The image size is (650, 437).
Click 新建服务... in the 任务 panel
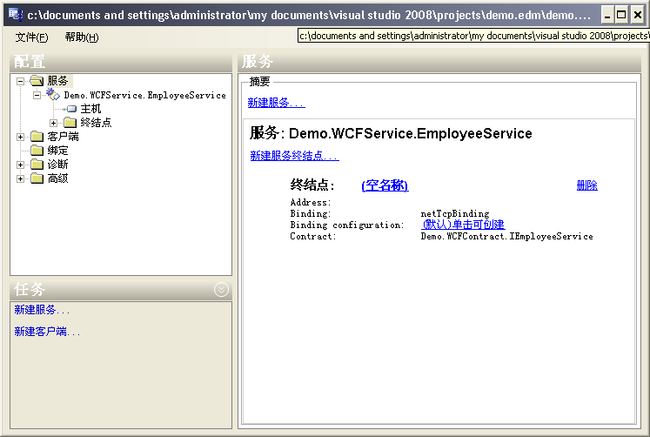[x=42, y=310]
